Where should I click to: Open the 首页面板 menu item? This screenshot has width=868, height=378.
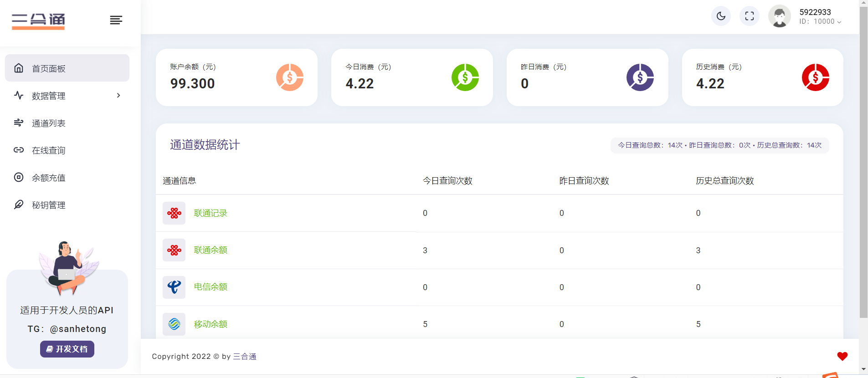point(67,68)
